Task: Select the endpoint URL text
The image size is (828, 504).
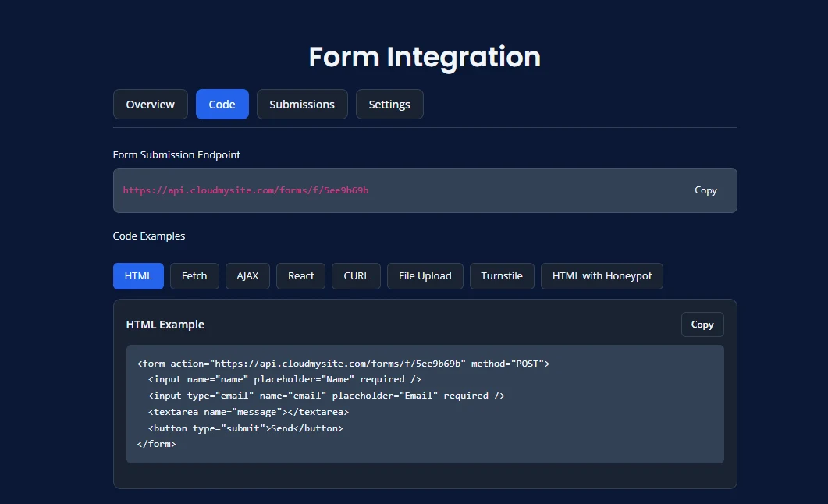Action: (244, 190)
